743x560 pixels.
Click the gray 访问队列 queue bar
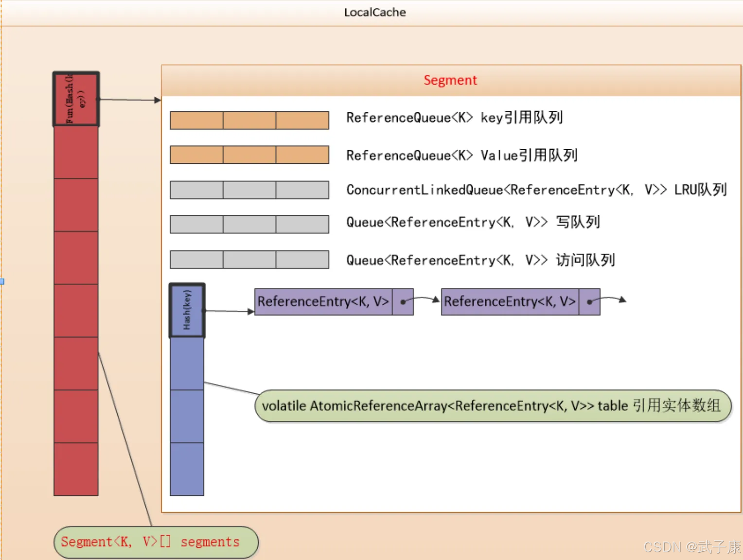(x=249, y=260)
